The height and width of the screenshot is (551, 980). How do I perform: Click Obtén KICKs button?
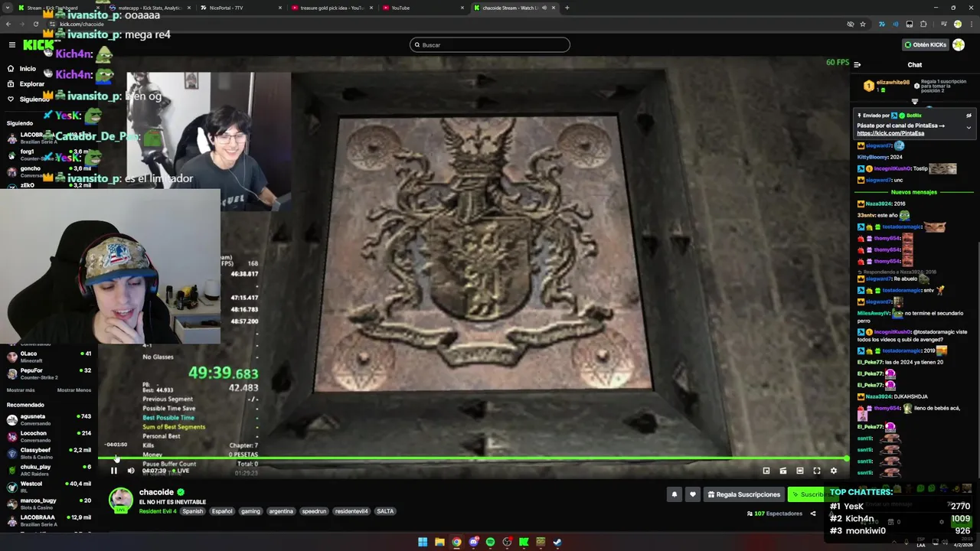[x=925, y=45]
